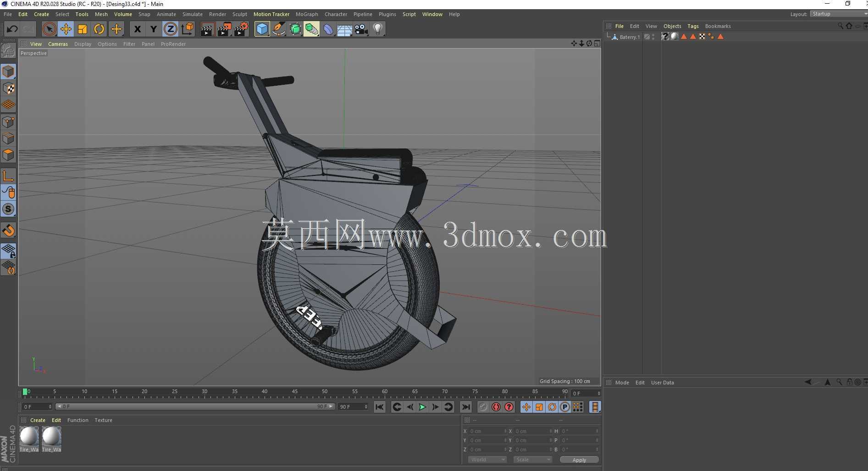Toggle Enable Snap S icon

[x=8, y=209]
